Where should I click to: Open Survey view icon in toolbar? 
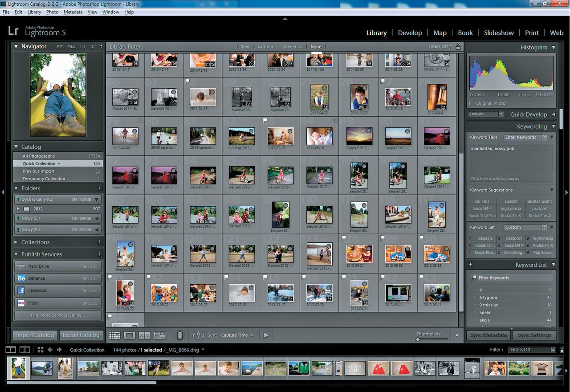(160, 335)
